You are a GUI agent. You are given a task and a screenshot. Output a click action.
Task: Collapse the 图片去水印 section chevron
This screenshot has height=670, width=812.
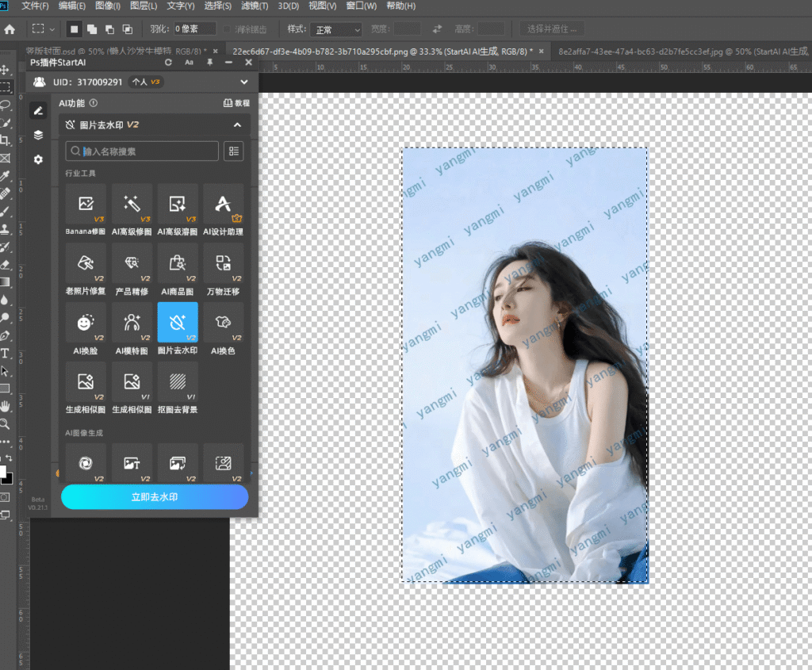pos(236,124)
